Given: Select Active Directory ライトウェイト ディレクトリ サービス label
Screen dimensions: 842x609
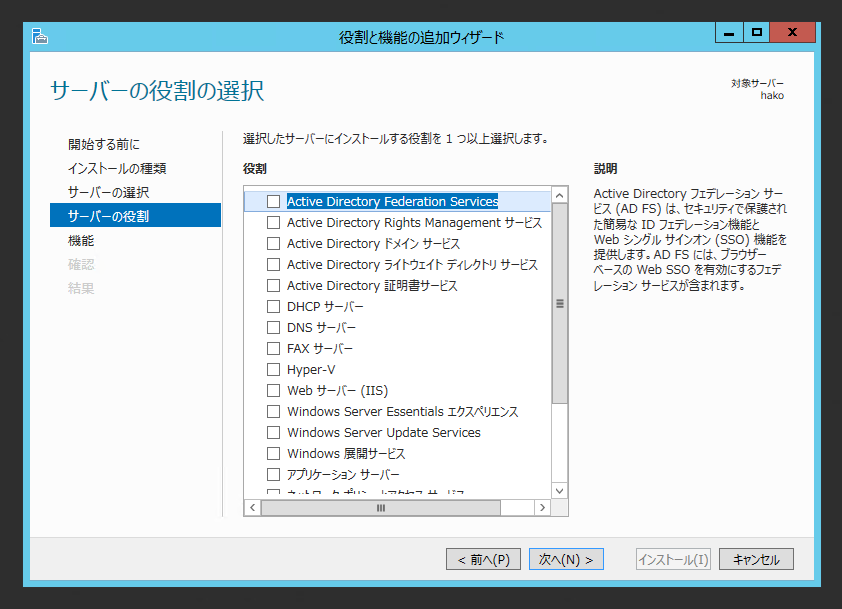Looking at the screenshot, I should tap(412, 265).
